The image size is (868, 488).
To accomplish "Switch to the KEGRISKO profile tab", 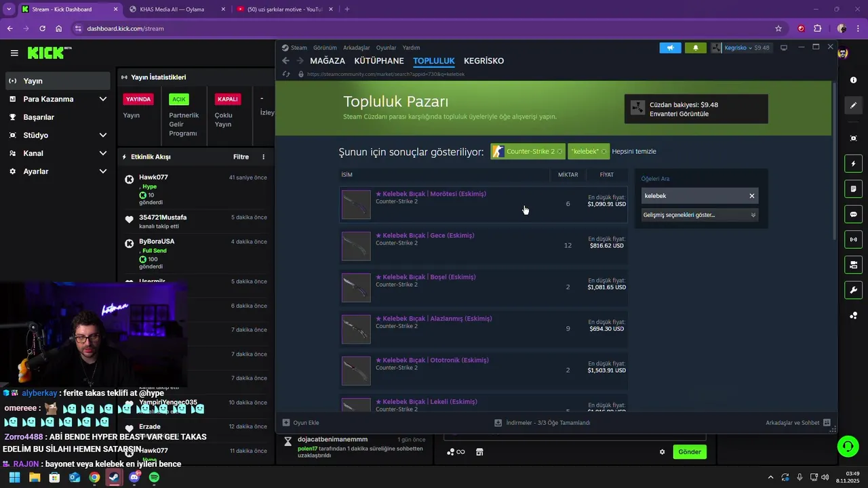I will click(x=484, y=61).
